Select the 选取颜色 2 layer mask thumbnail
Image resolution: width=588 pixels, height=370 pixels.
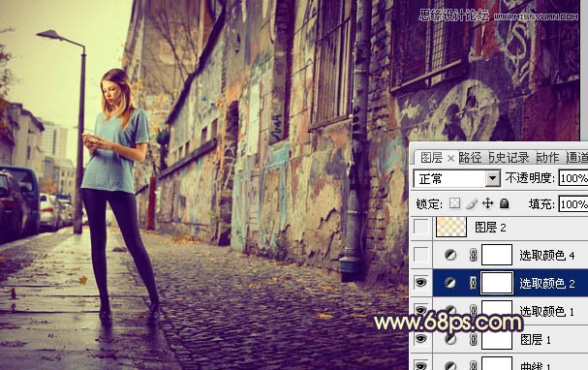(497, 283)
